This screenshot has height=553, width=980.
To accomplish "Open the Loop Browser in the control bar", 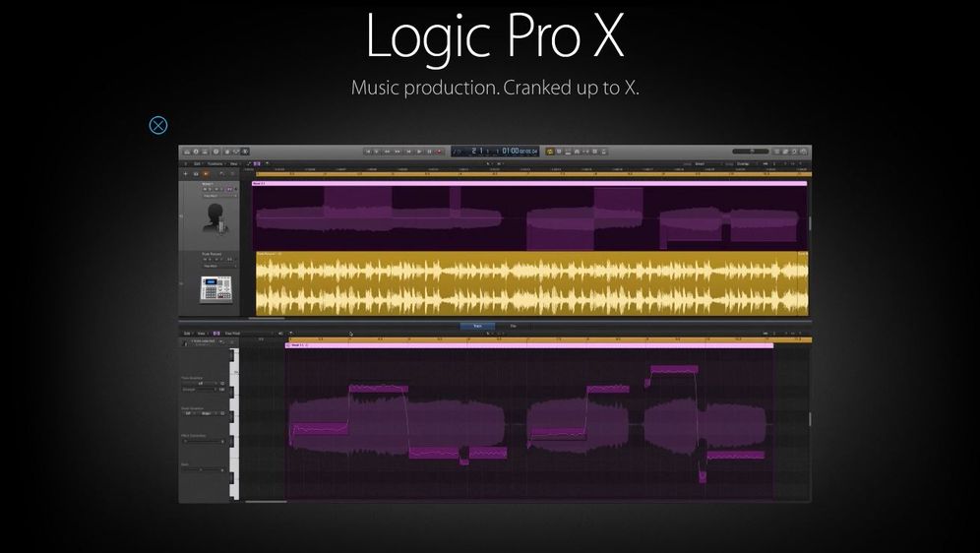I will (794, 152).
